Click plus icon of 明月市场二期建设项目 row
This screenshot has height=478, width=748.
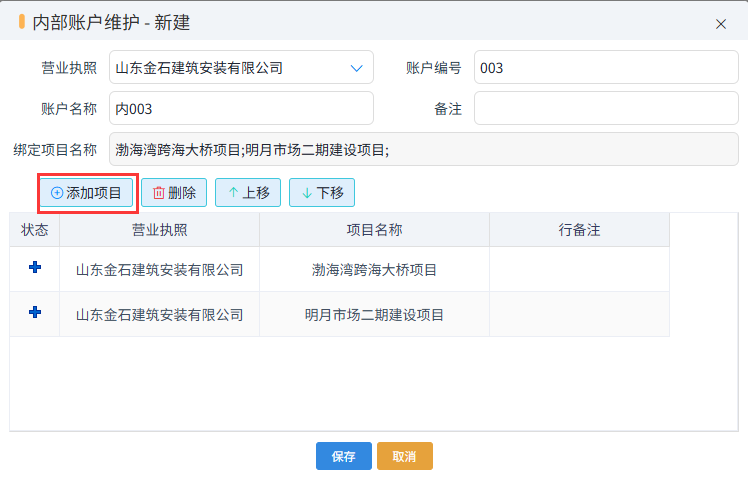[x=35, y=312]
